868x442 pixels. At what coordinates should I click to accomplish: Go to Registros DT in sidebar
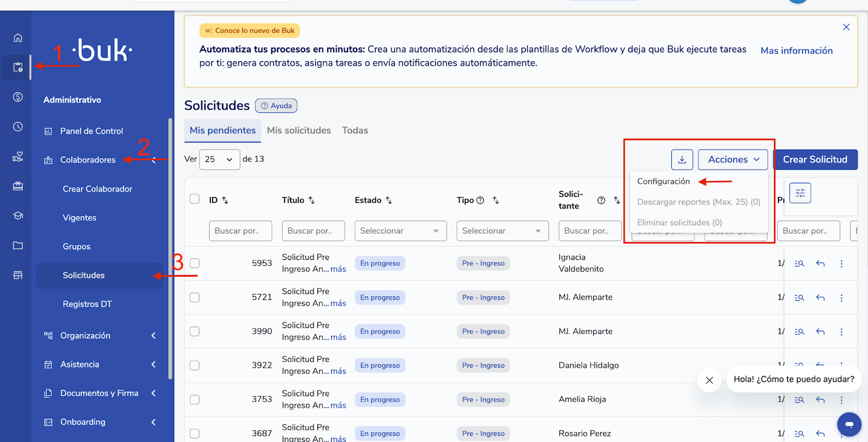click(x=87, y=304)
